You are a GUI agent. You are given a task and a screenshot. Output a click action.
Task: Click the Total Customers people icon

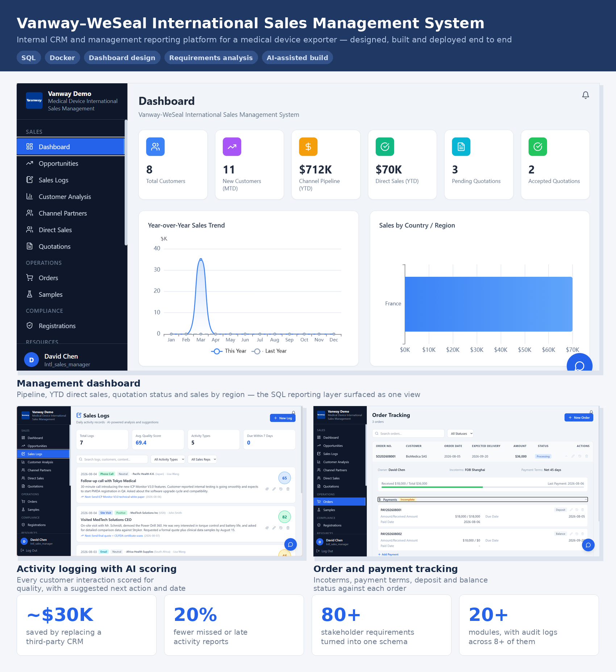pos(155,147)
